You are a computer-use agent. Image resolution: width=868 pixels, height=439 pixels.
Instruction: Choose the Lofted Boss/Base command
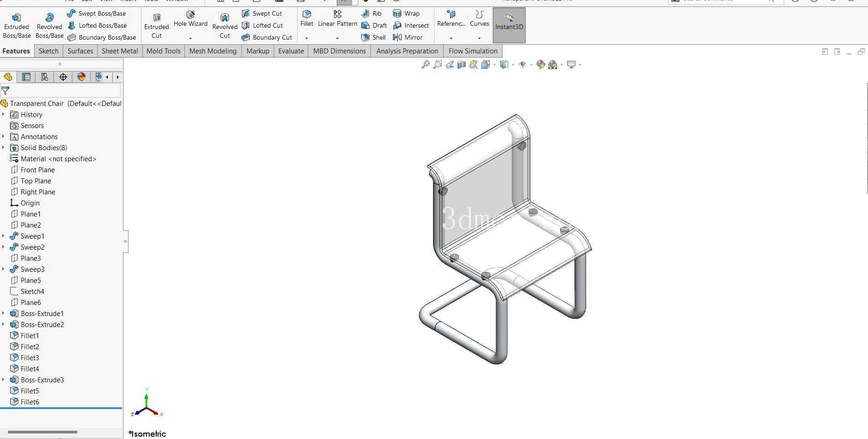[x=97, y=25]
